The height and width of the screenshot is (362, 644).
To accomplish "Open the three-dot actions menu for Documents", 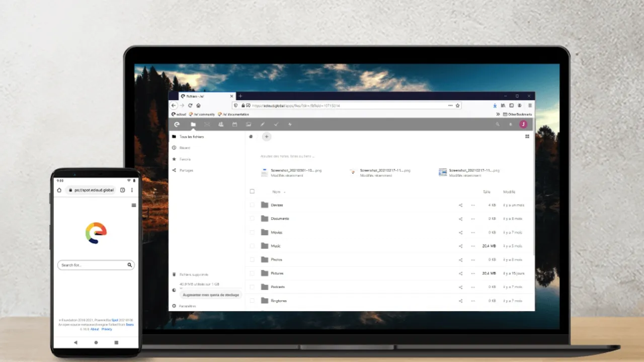I will click(472, 219).
